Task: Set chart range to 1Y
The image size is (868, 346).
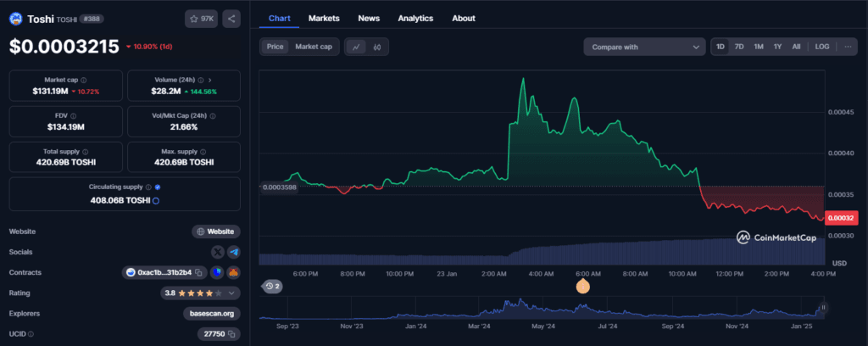Action: [777, 47]
